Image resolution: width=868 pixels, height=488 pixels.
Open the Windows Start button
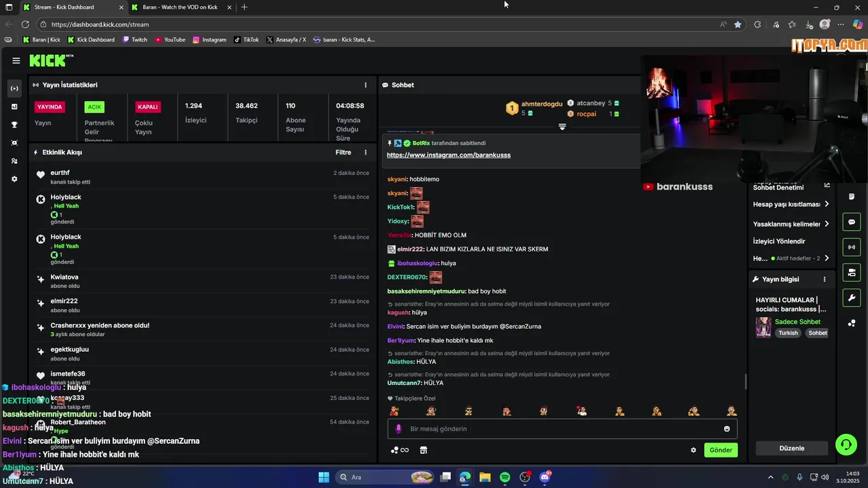click(x=323, y=477)
